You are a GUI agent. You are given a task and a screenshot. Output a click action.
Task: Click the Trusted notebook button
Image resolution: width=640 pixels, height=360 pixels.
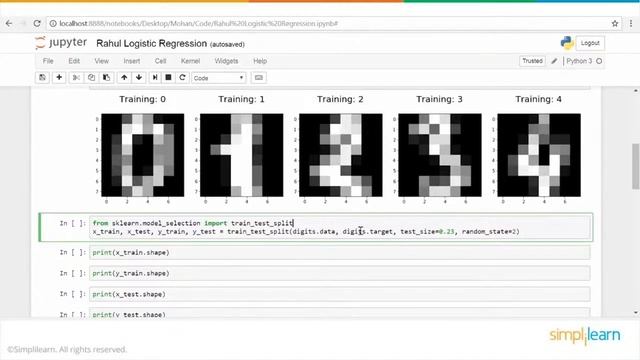click(x=532, y=61)
